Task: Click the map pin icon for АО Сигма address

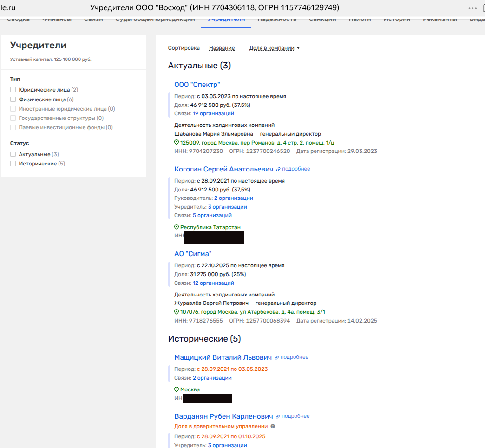Action: pos(177,312)
